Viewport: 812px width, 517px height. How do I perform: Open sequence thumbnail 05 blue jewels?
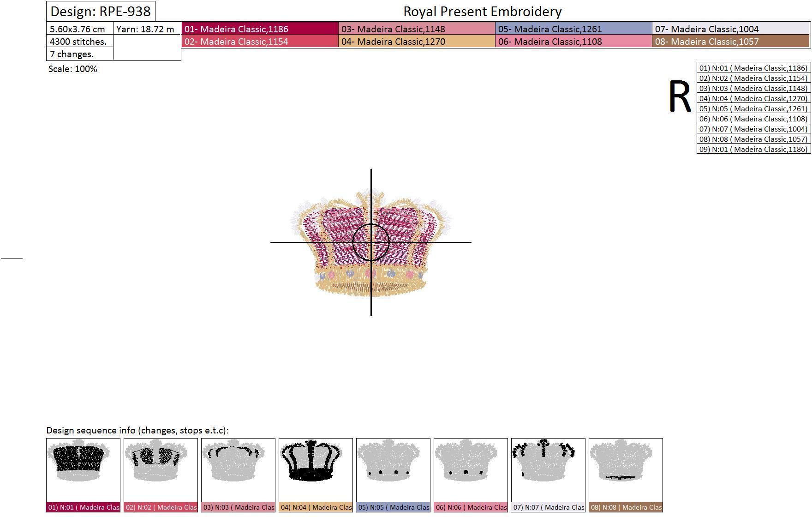pos(393,470)
